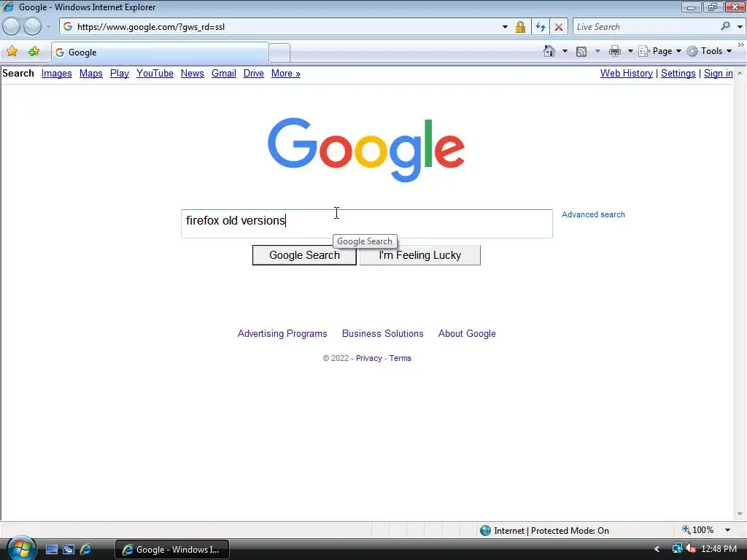Click the Home page icon
This screenshot has width=747, height=560.
click(549, 51)
